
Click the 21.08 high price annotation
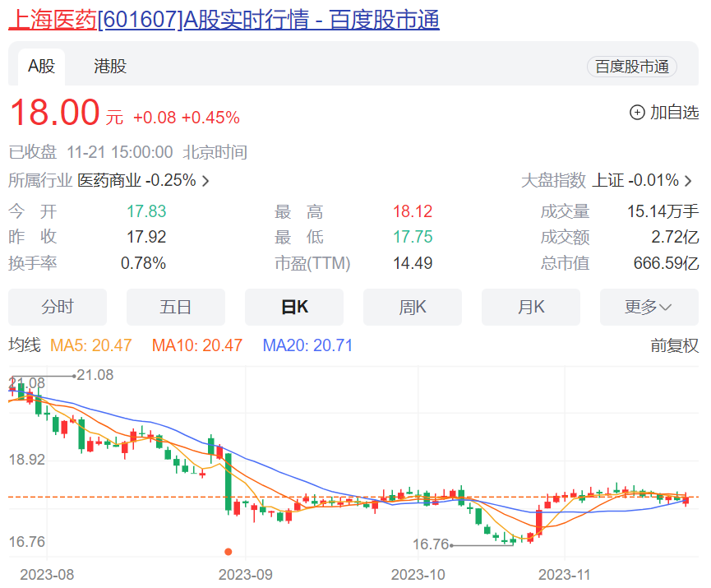pyautogui.click(x=95, y=375)
